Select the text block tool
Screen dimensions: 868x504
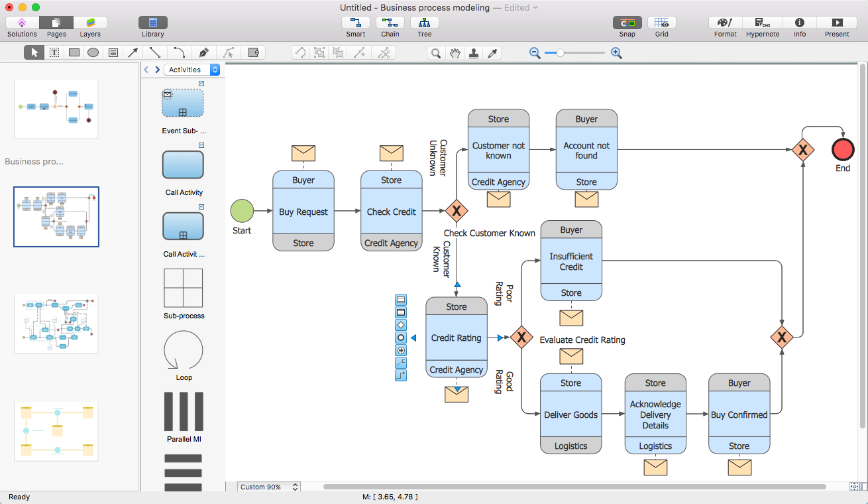point(113,53)
